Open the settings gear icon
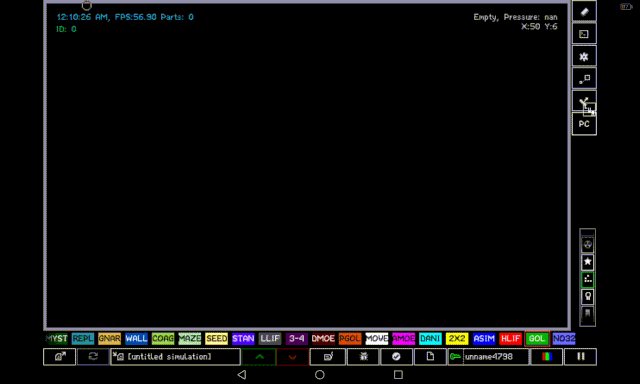This screenshot has height=384, width=640. 584,56
